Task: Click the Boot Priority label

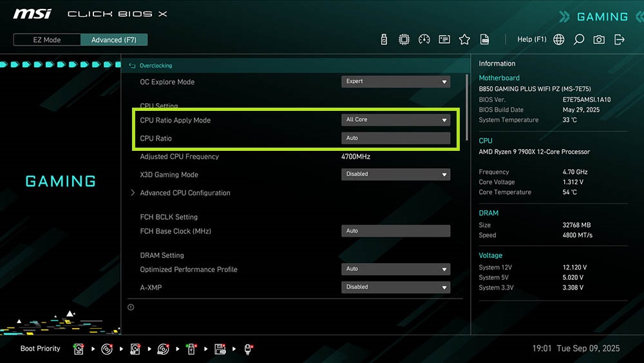Action: click(40, 349)
